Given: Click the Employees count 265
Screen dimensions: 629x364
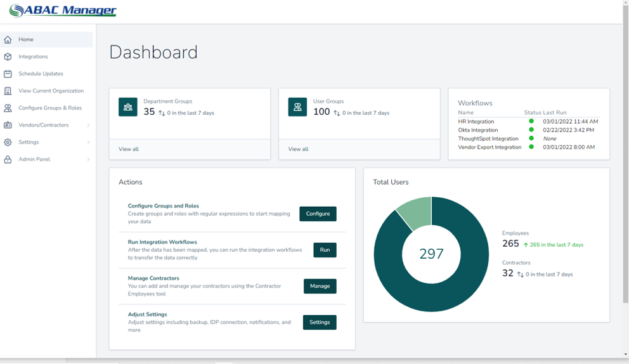Looking at the screenshot, I should click(510, 244).
